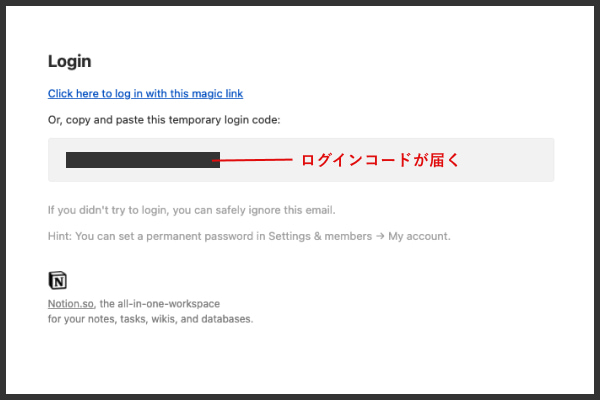Select the blacked-out temporary login code
Screen dimensions: 600x400
point(143,160)
